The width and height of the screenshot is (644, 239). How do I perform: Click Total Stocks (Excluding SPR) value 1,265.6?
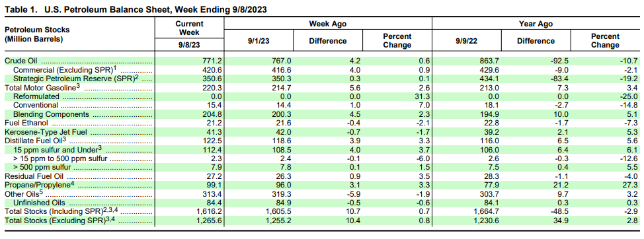pos(210,221)
